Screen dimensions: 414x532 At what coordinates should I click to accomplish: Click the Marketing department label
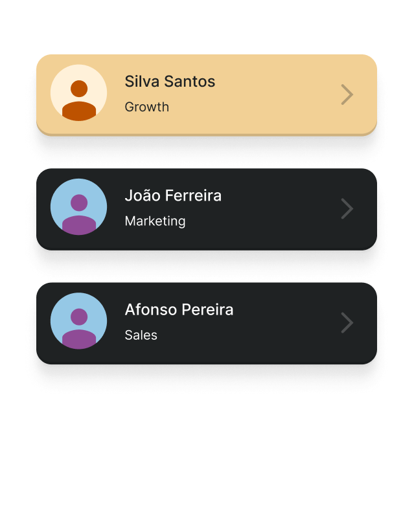click(x=155, y=221)
